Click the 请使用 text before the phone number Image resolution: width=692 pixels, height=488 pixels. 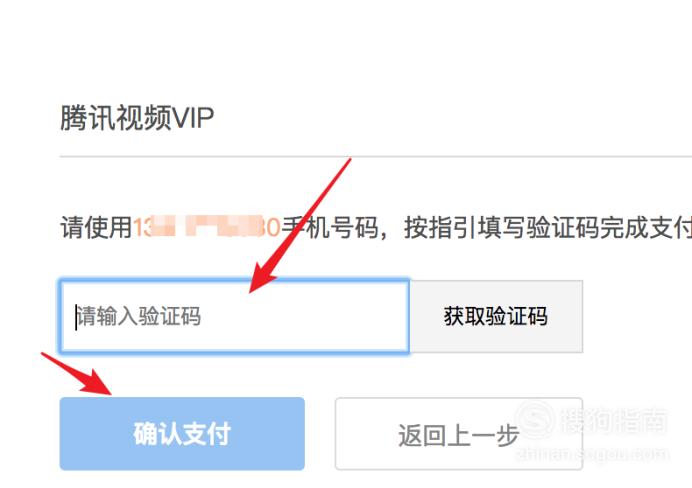[x=96, y=228]
